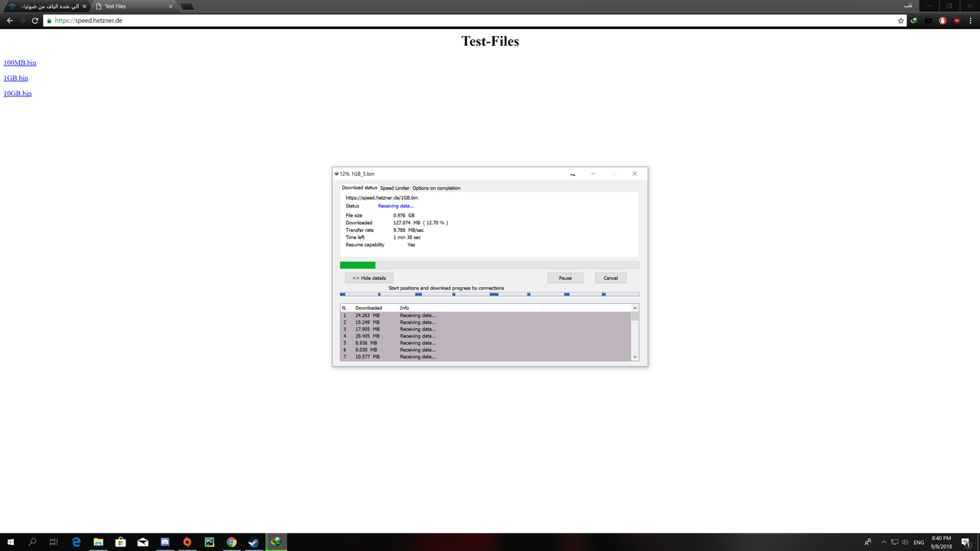Collapse details using Hide details

point(368,278)
